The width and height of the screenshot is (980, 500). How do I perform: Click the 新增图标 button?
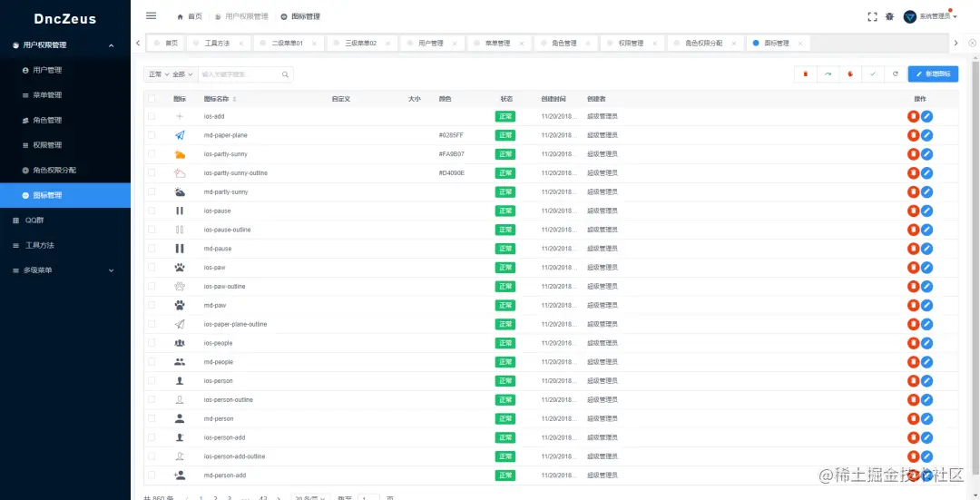point(933,74)
